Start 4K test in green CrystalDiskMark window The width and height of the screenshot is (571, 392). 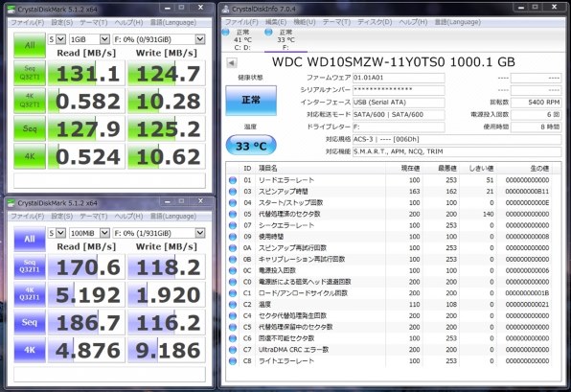pyautogui.click(x=30, y=156)
